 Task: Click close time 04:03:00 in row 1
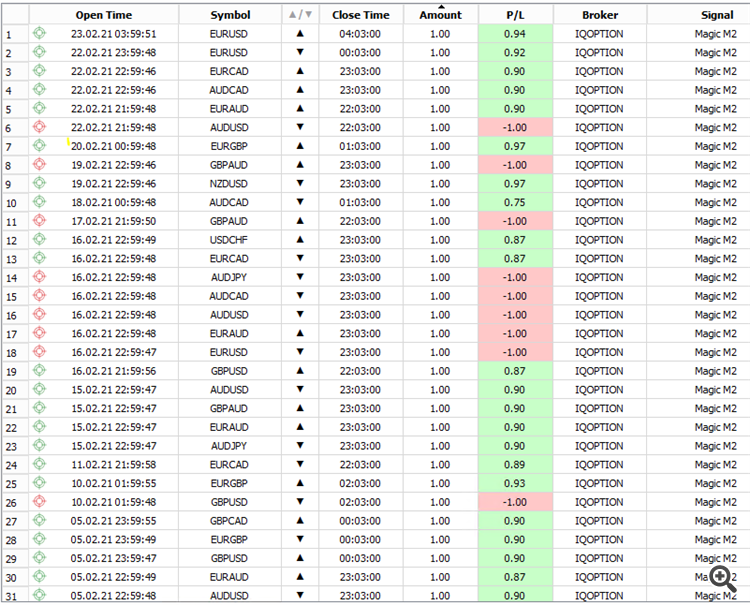360,34
